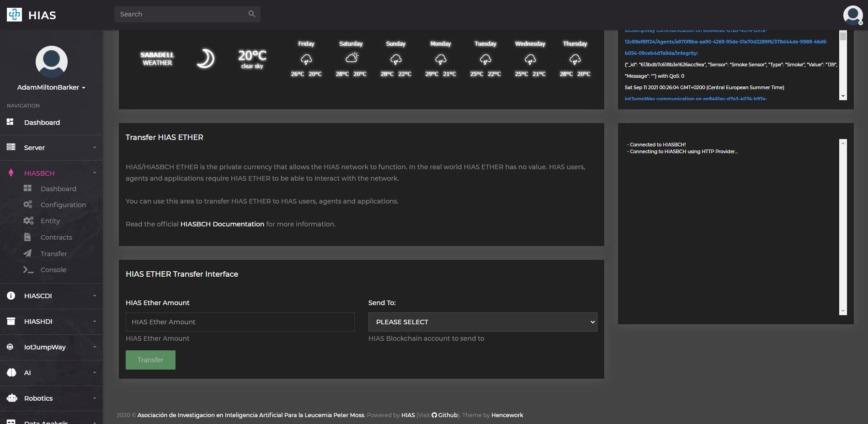
Task: Click the green Transfer button
Action: (150, 360)
